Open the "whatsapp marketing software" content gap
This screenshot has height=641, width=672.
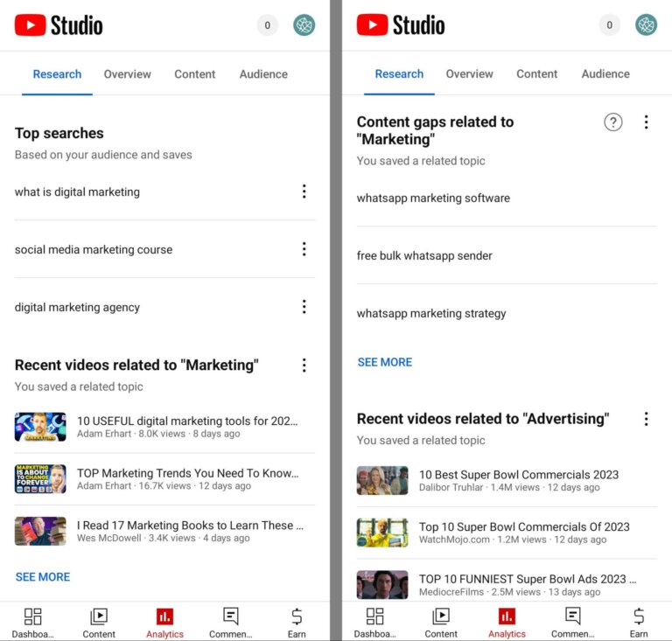pyautogui.click(x=433, y=199)
